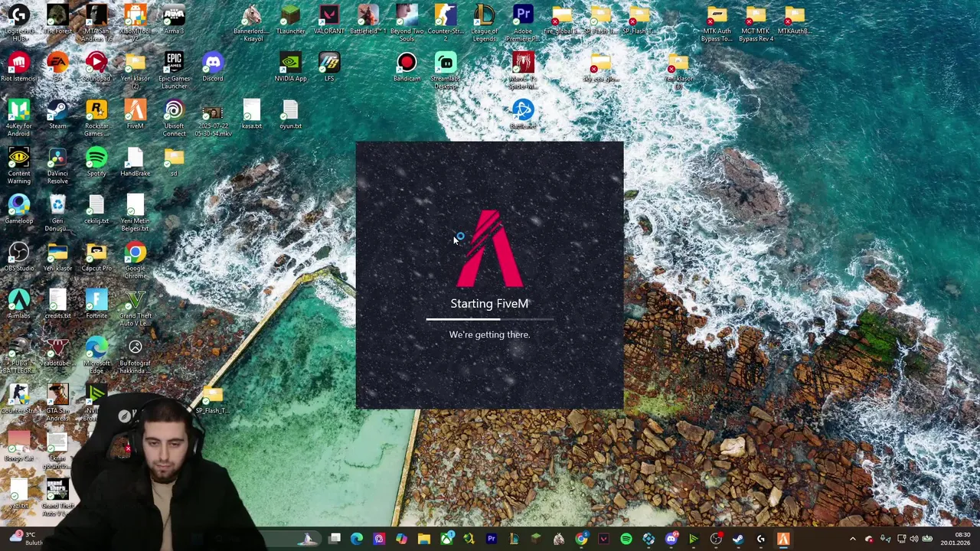This screenshot has height=551, width=980.
Task: Open Adobe Premiere Pro desktop shortcut
Action: pyautogui.click(x=523, y=21)
